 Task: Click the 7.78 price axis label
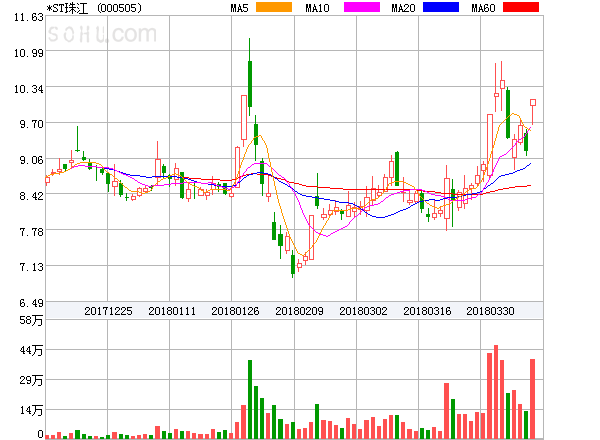coord(31,232)
